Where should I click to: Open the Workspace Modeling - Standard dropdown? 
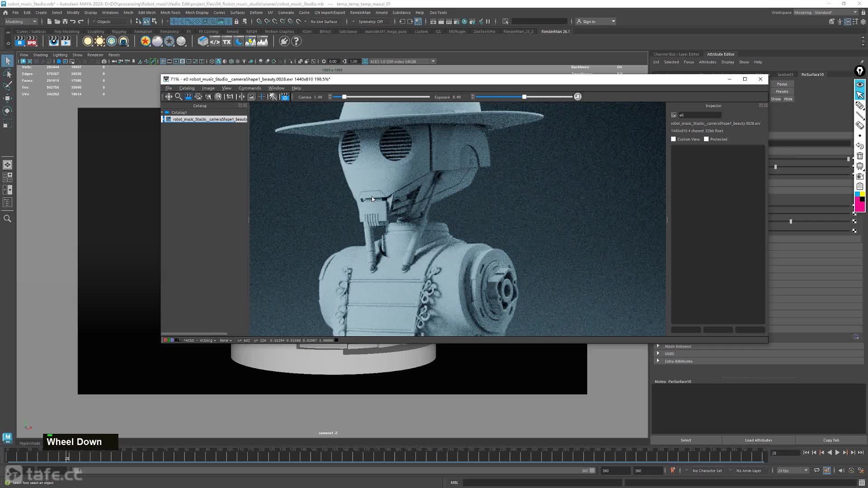(826, 13)
